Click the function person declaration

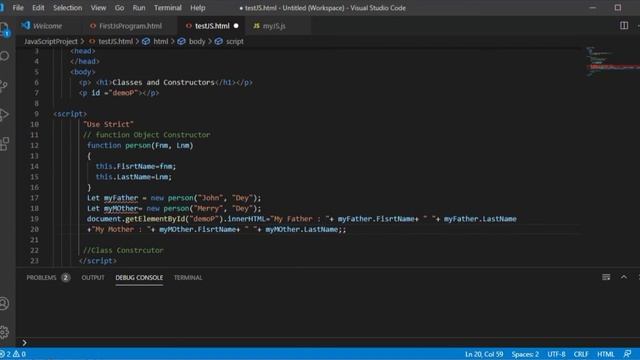pos(140,145)
